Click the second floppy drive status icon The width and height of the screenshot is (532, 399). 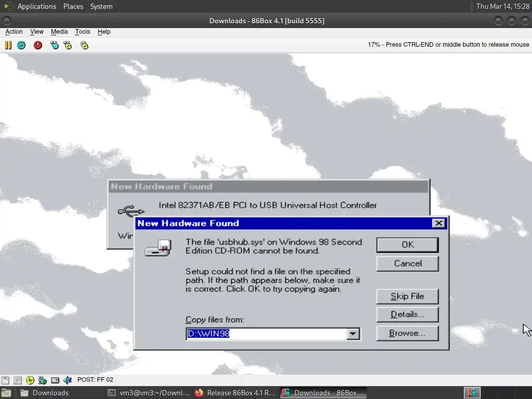pos(18,380)
